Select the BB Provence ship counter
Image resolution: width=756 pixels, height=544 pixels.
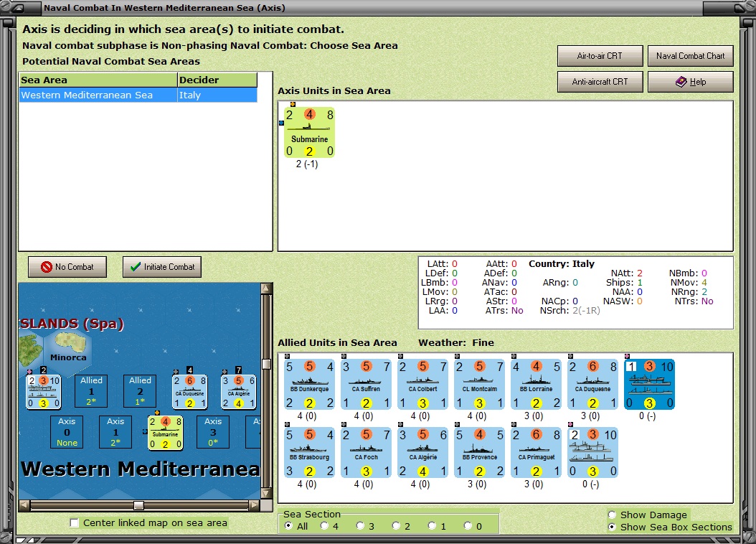point(479,453)
